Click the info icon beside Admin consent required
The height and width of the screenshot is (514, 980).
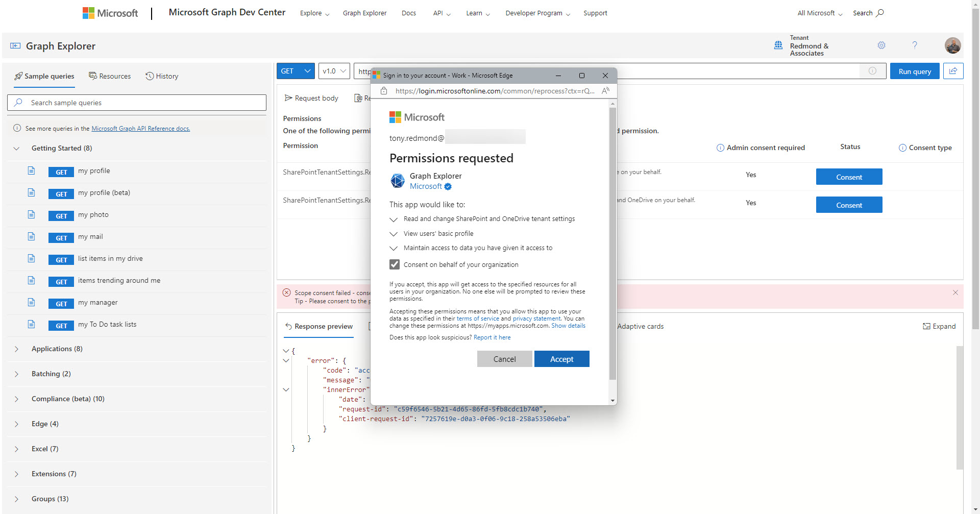click(x=720, y=148)
